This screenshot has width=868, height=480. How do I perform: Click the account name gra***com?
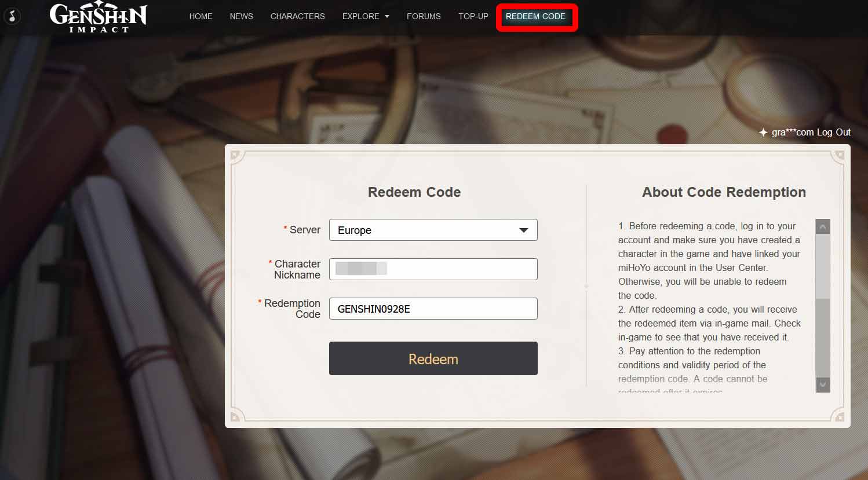click(x=793, y=132)
